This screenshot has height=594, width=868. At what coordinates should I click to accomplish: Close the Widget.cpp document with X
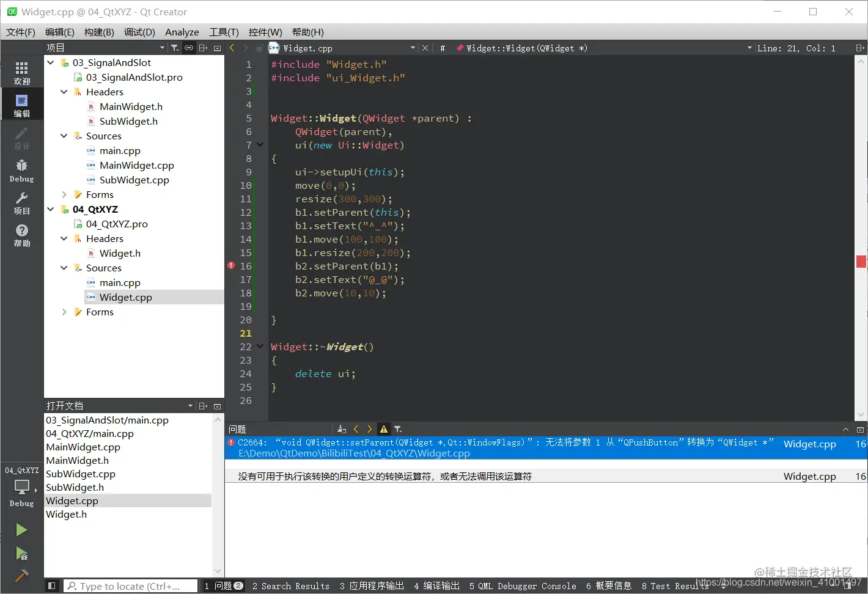point(425,48)
